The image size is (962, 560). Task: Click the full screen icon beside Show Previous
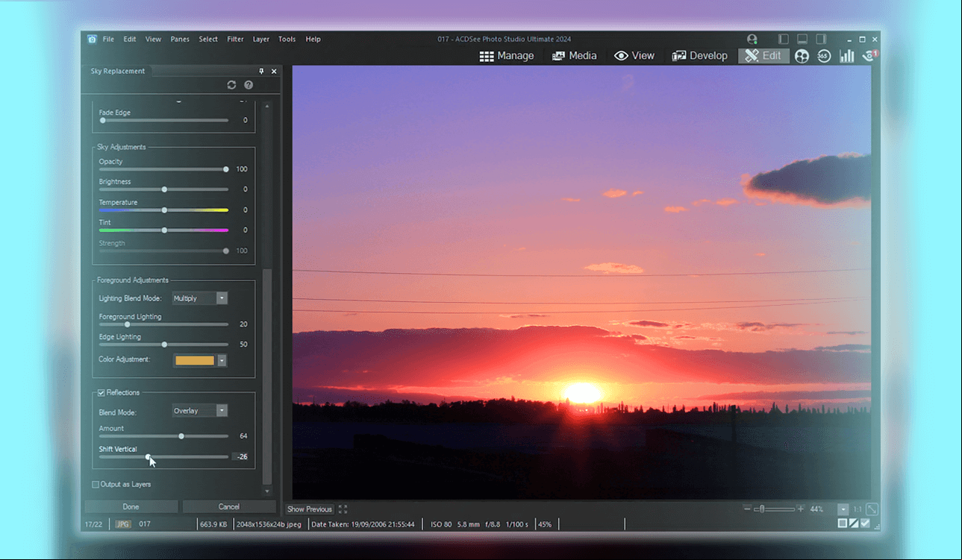[343, 509]
